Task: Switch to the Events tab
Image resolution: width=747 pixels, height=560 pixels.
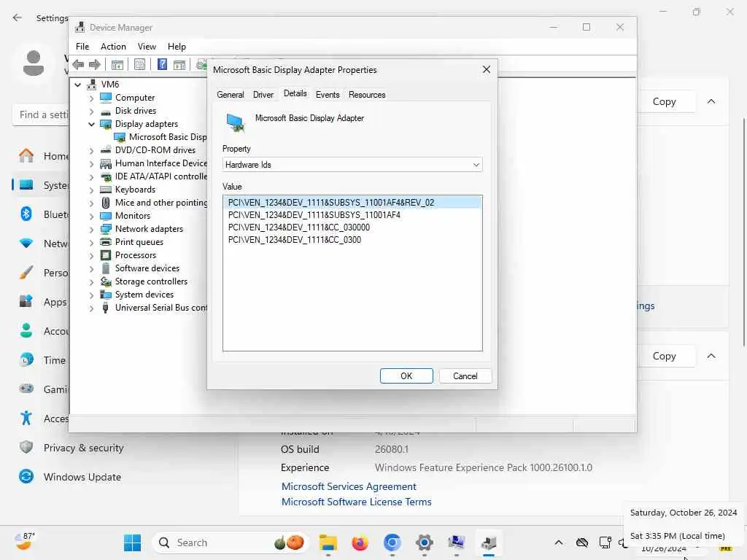Action: point(328,95)
